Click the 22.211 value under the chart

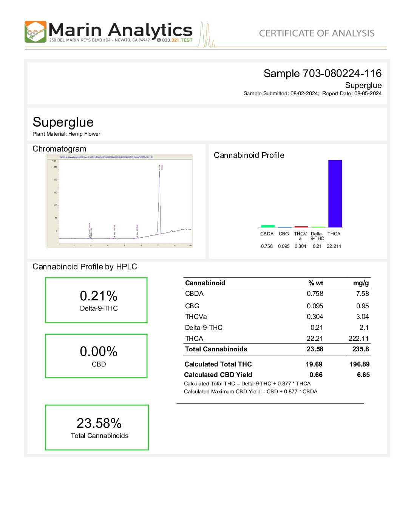point(334,246)
